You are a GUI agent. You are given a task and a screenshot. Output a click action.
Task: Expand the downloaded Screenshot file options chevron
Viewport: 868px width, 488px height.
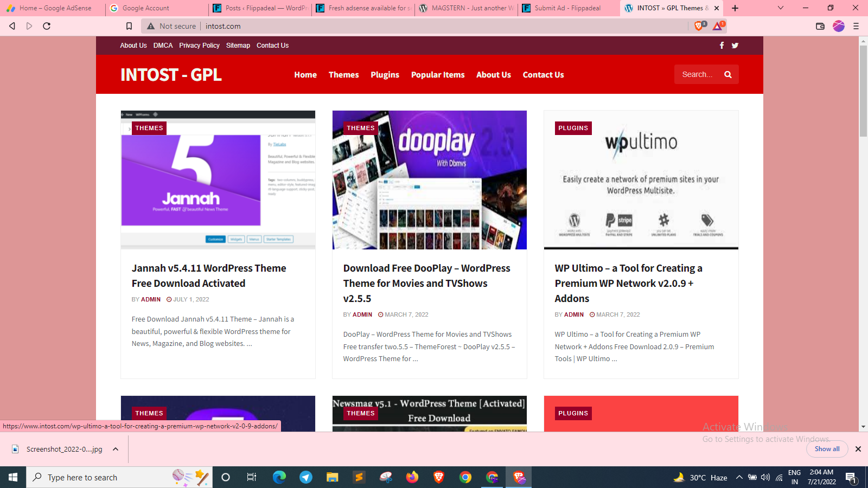[x=116, y=449]
